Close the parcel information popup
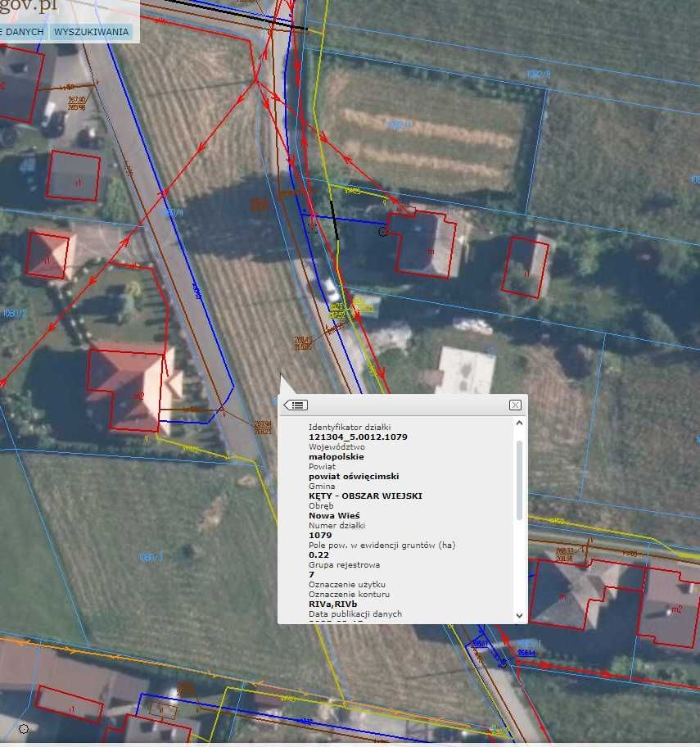 click(x=515, y=405)
